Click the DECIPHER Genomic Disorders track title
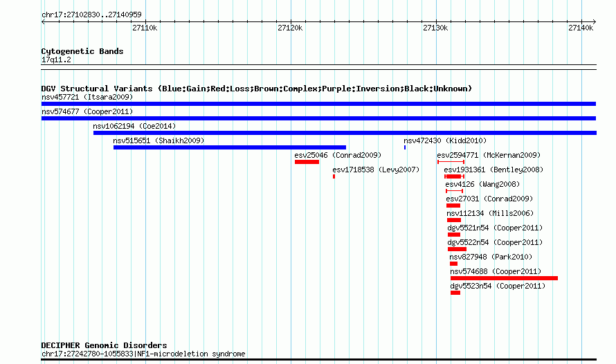Viewport: 616px width, 364px height. [104, 345]
